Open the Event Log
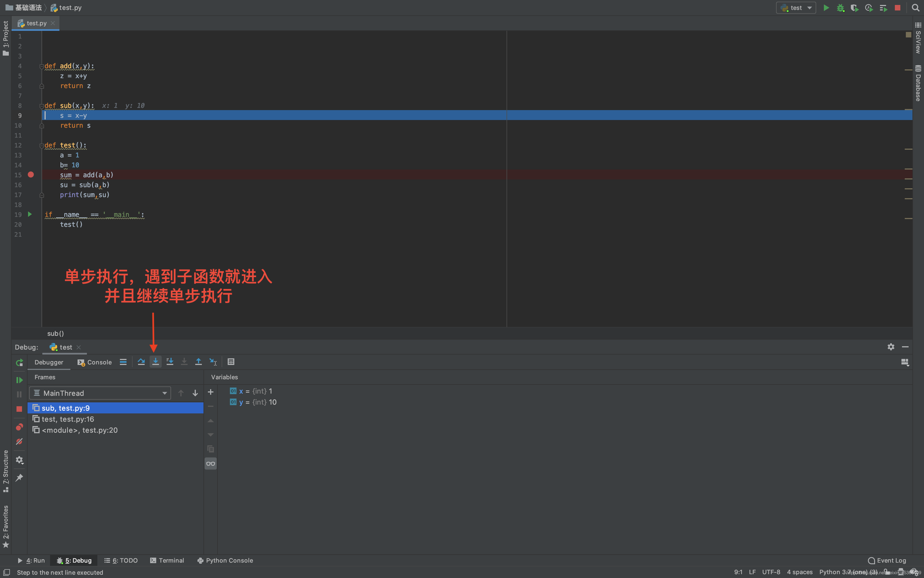The height and width of the screenshot is (578, 924). tap(887, 560)
